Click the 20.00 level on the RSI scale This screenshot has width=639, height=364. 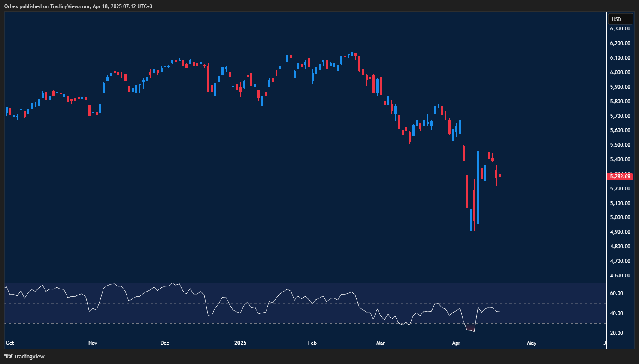617,333
